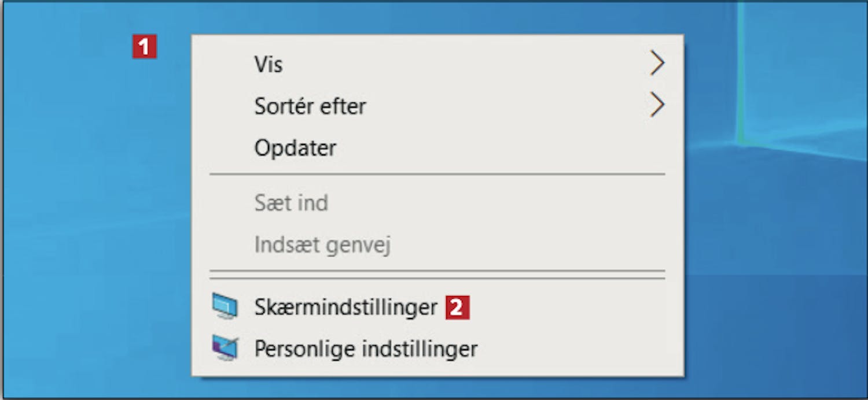Click the personalization icon beside Personlige indstillinger

tap(225, 348)
